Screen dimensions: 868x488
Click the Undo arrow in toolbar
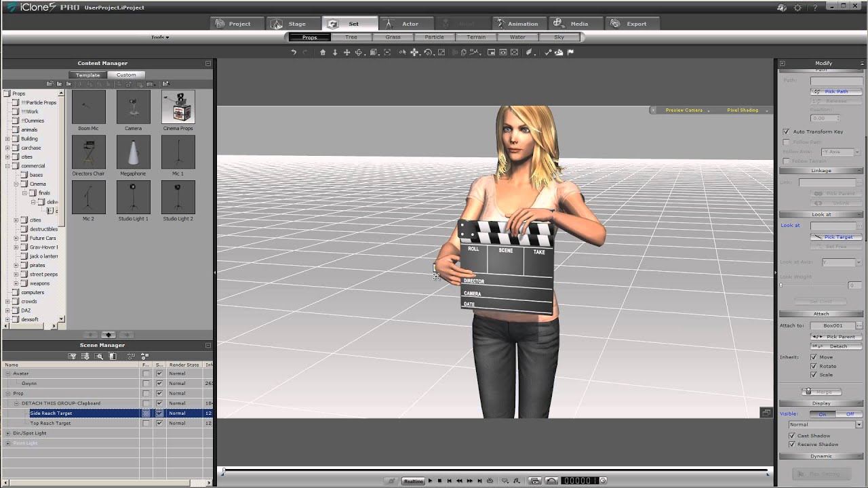tap(294, 52)
